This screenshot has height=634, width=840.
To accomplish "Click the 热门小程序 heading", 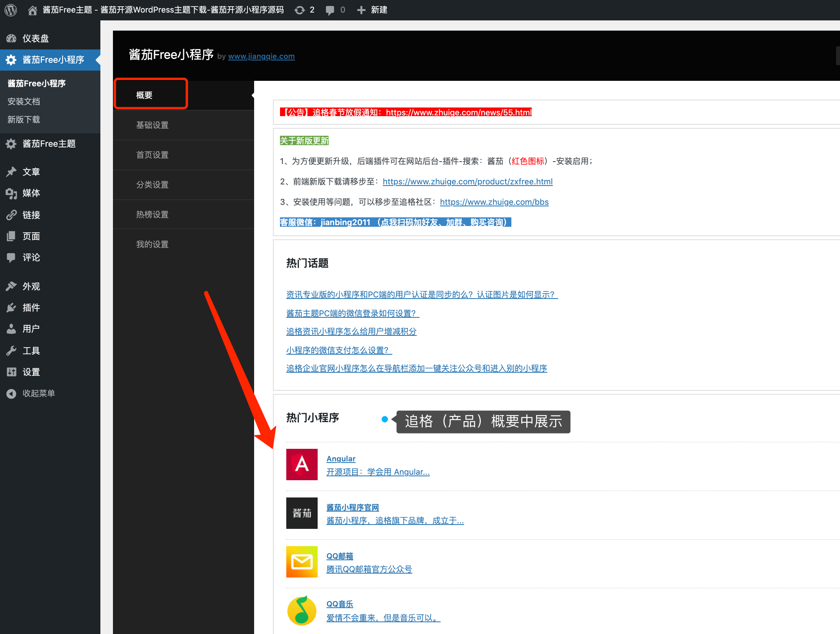I will tap(313, 418).
